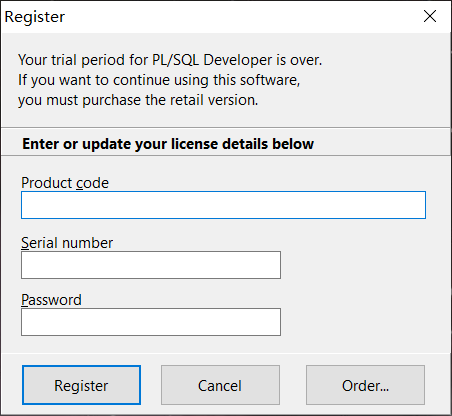Image resolution: width=452 pixels, height=416 pixels.
Task: Click the "Your trial period" message line
Action: [x=170, y=60]
